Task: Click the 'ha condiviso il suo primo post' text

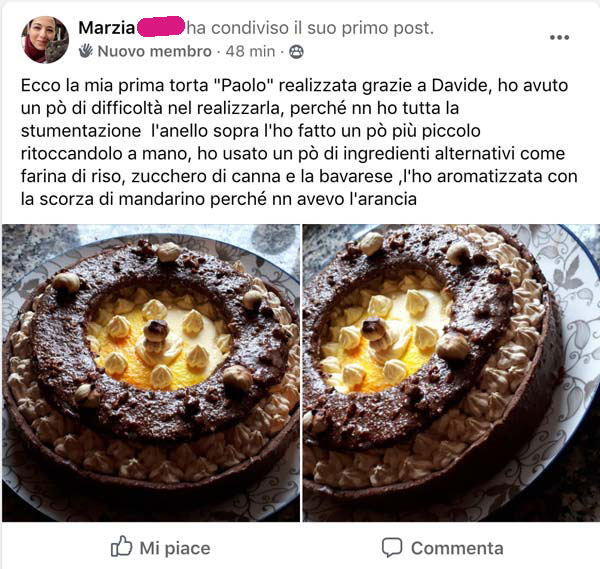Action: tap(310, 28)
